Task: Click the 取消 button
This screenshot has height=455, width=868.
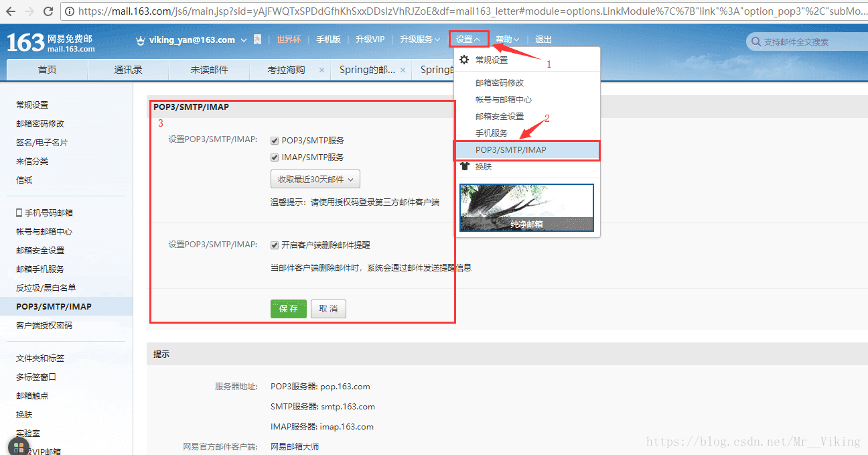Action: (x=328, y=309)
